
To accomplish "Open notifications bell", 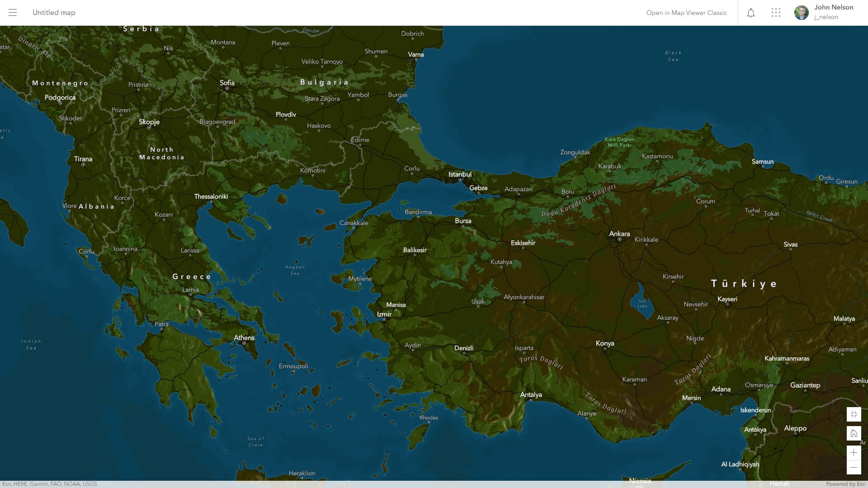I will (x=751, y=13).
